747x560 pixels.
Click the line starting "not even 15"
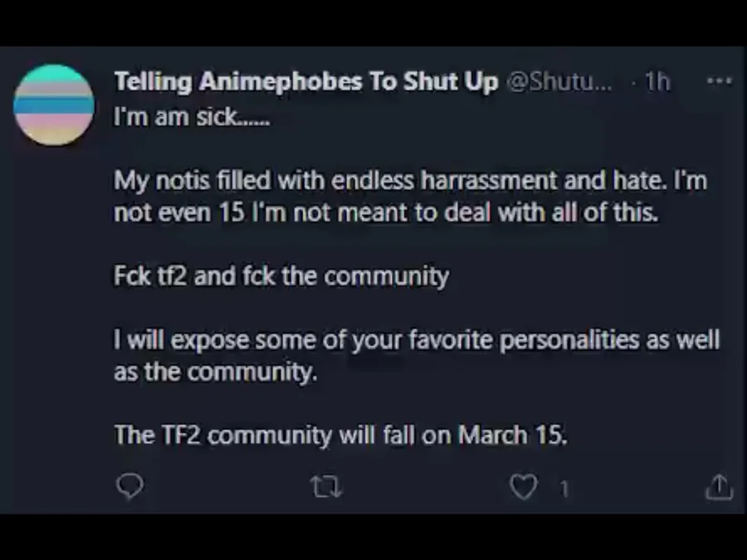pyautogui.click(x=386, y=212)
